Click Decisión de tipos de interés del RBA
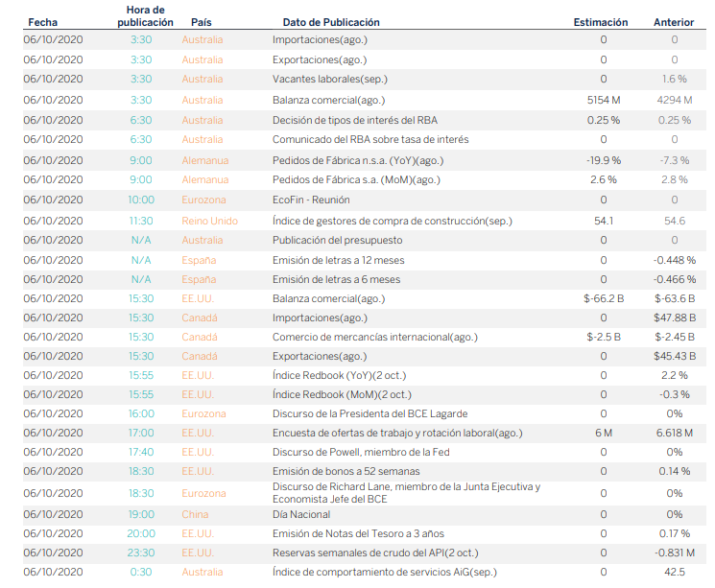Viewport: 715px width, 588px height. pos(355,120)
